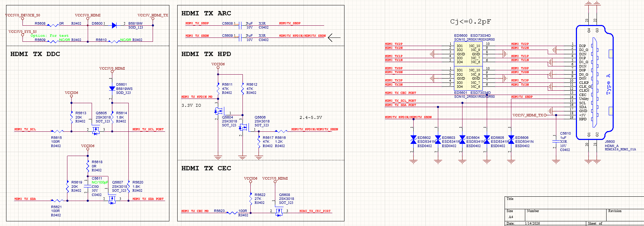Screen dimensions: 644x226
Task: Select the Q5604 transistor in HPD section
Action: click(x=218, y=111)
